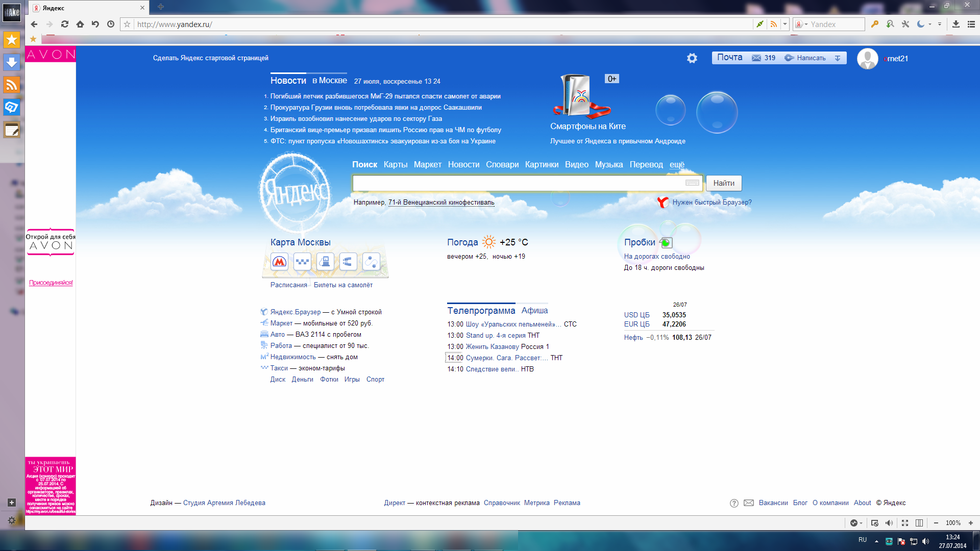Expand the ещё services menu

click(677, 165)
